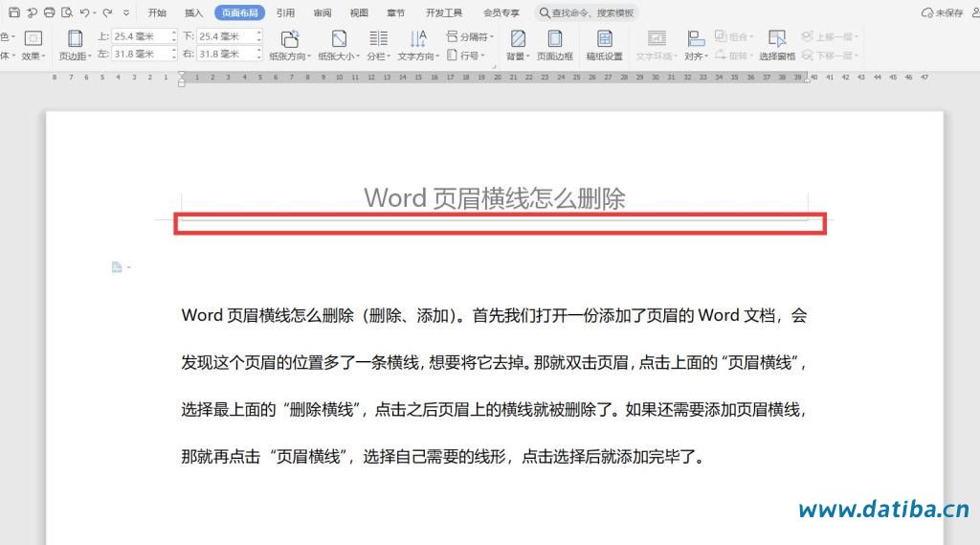Expand the quick access toolbar customize arrow
This screenshot has width=980, height=545.
(126, 12)
